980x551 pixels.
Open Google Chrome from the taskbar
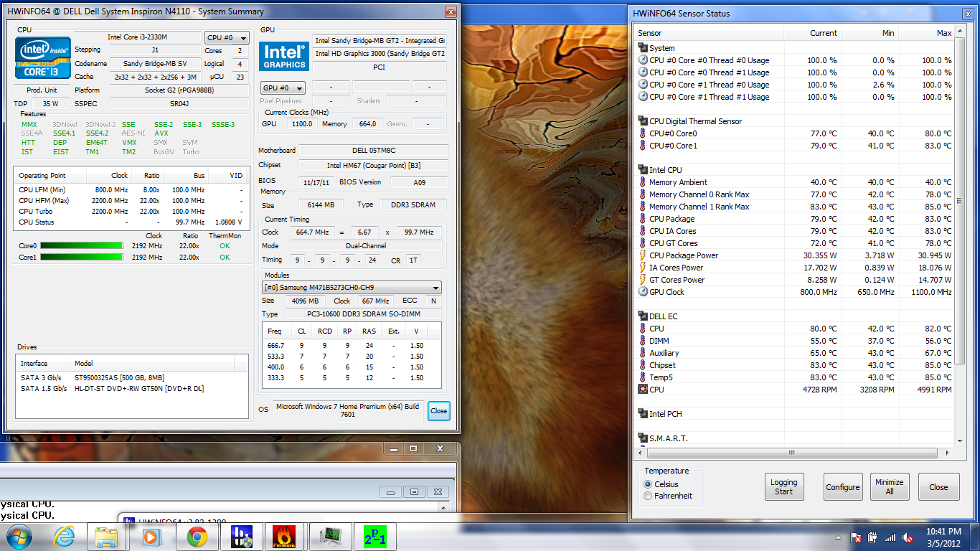point(197,537)
